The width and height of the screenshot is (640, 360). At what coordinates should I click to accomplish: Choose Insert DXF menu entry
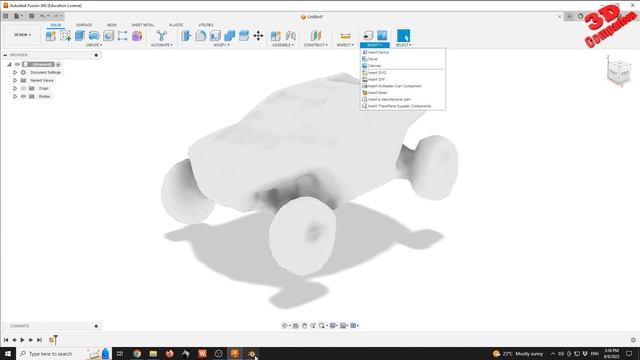coord(402,79)
